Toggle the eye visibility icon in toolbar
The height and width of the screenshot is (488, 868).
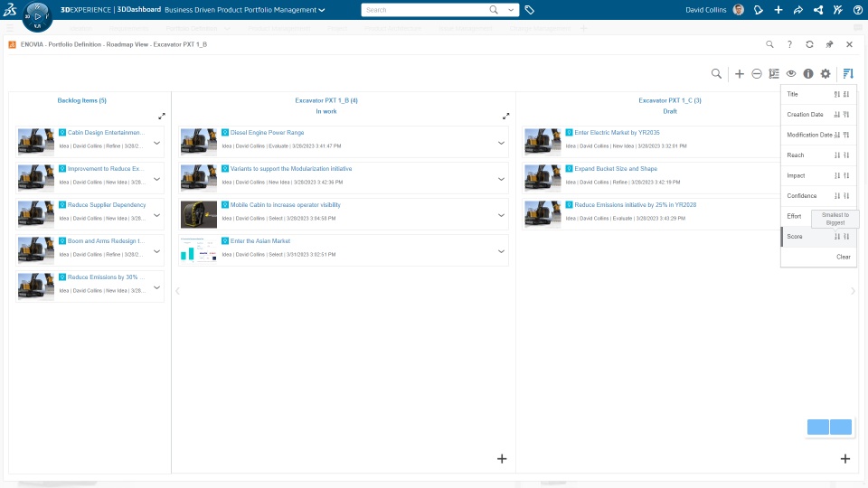pos(791,73)
